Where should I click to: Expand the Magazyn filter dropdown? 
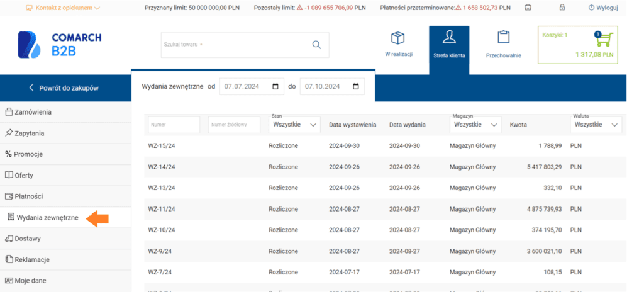(475, 125)
